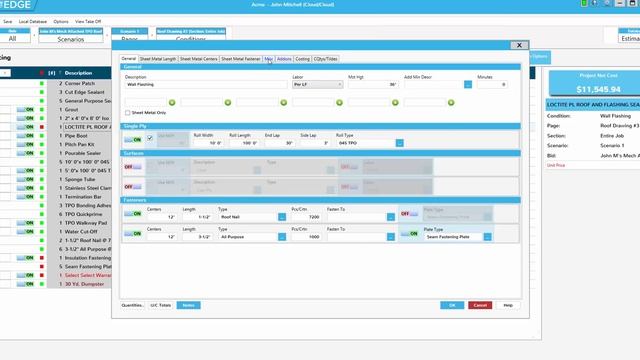Click the Minutes input field
The height and width of the screenshot is (360, 640).
[492, 84]
